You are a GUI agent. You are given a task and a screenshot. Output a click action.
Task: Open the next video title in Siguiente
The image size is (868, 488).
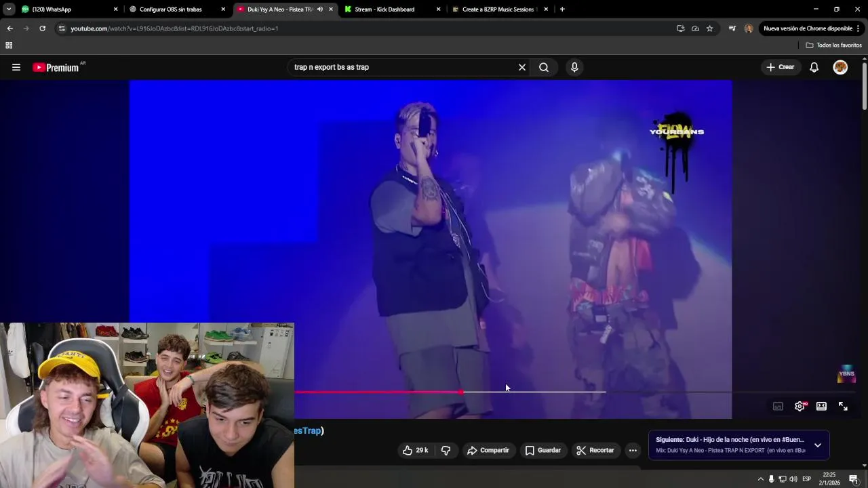click(x=730, y=440)
